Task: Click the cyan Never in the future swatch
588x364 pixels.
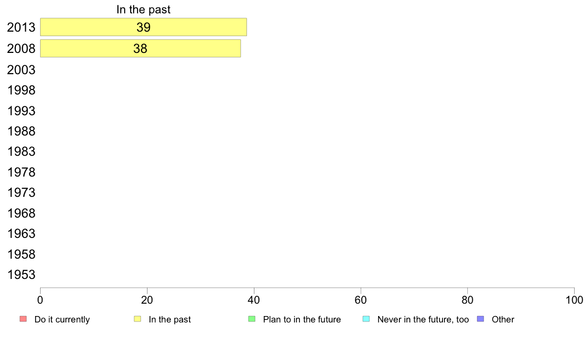Action: point(366,319)
